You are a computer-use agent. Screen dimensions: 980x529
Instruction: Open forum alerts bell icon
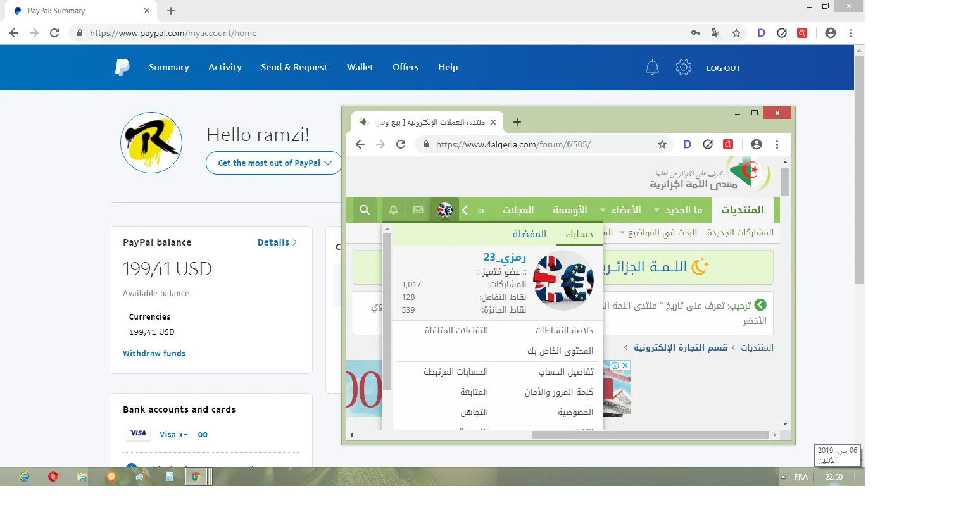pyautogui.click(x=393, y=209)
